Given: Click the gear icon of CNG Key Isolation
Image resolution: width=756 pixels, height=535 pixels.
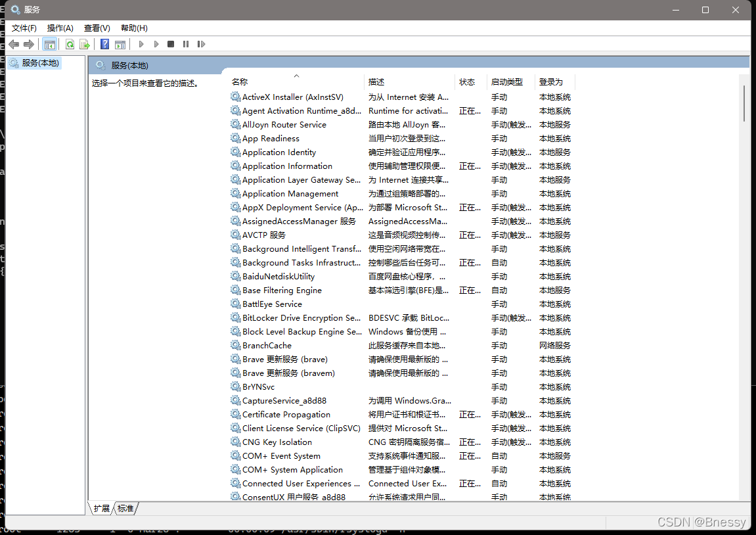Looking at the screenshot, I should coord(236,442).
